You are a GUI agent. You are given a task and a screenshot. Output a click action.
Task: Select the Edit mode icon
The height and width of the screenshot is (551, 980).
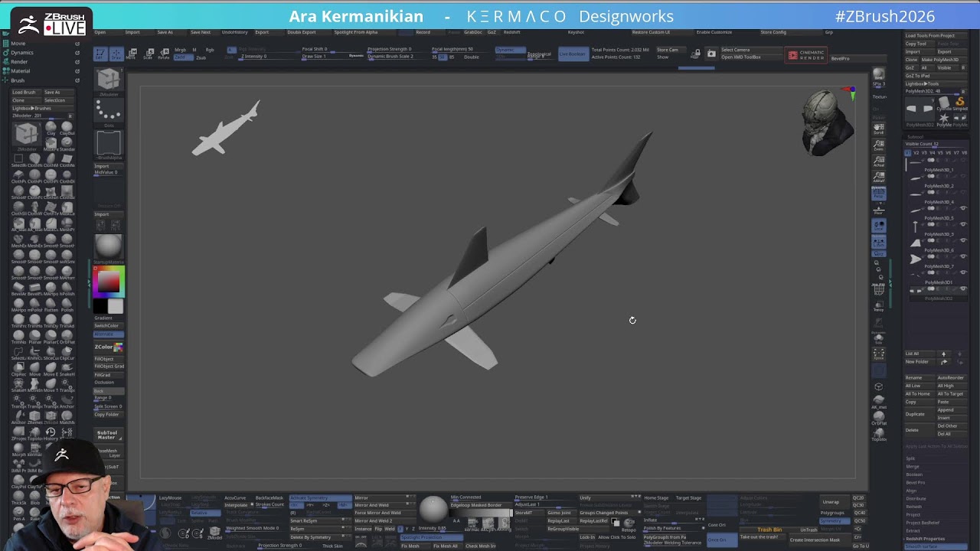pos(100,54)
